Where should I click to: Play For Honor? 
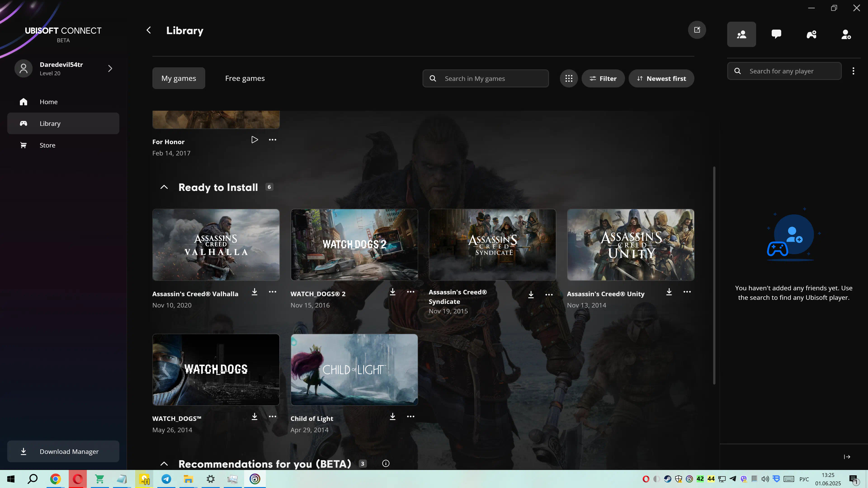pos(254,140)
